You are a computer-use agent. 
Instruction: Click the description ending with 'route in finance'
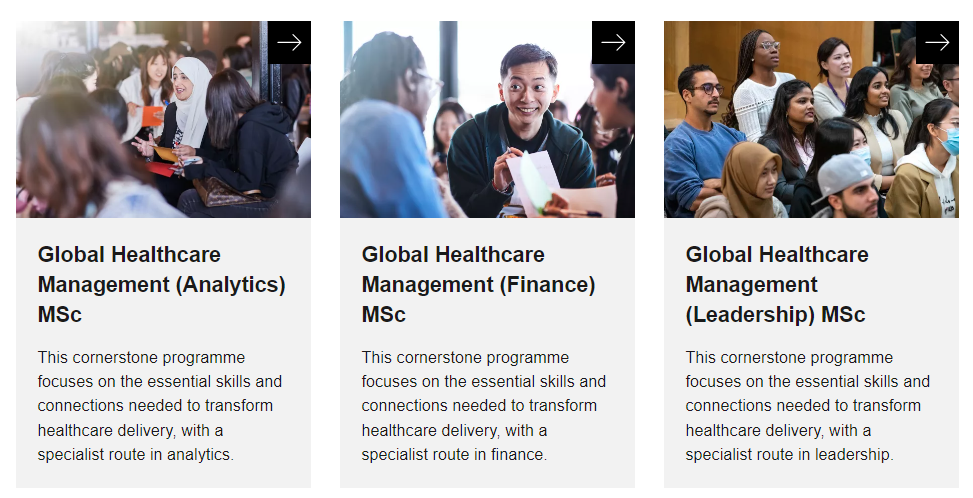point(484,406)
